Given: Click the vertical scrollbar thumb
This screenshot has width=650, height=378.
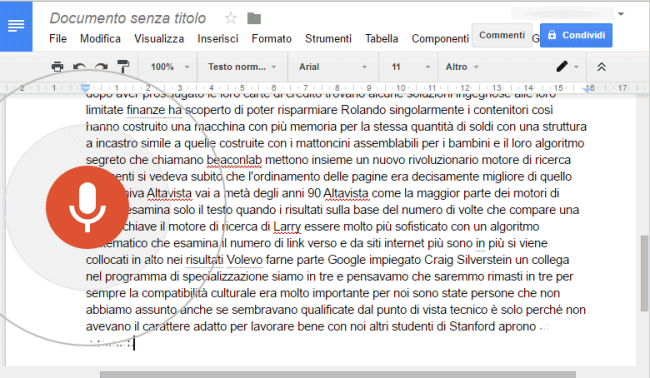Looking at the screenshot, I should [644, 273].
